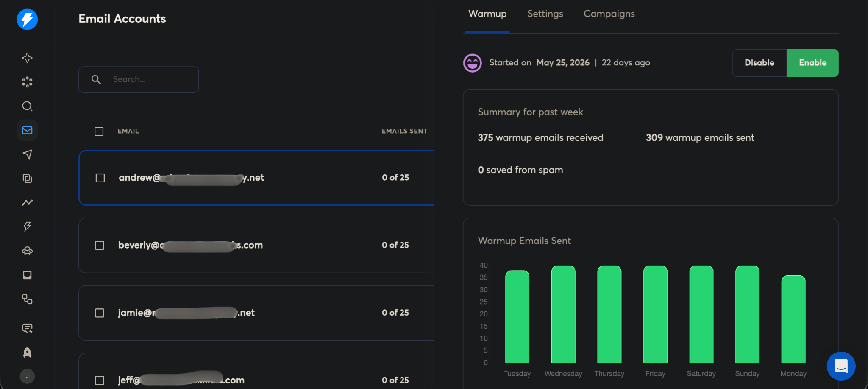Viewport: 868px width, 389px height.
Task: Click the Tuesday bar in the chart
Action: point(517,316)
